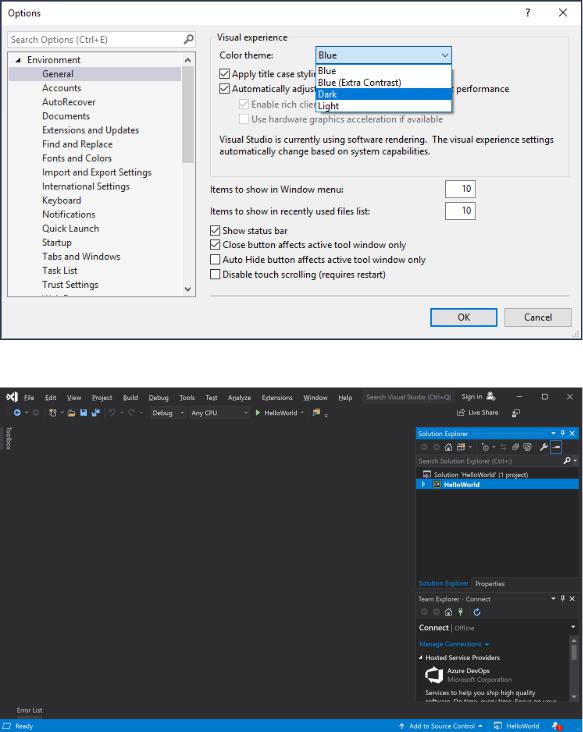Image resolution: width=583 pixels, height=732 pixels.
Task: Pin the Solution Explorer panel
Action: click(x=563, y=433)
